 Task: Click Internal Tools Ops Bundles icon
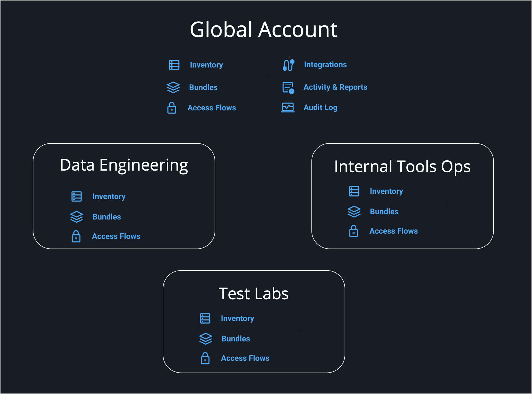point(354,212)
